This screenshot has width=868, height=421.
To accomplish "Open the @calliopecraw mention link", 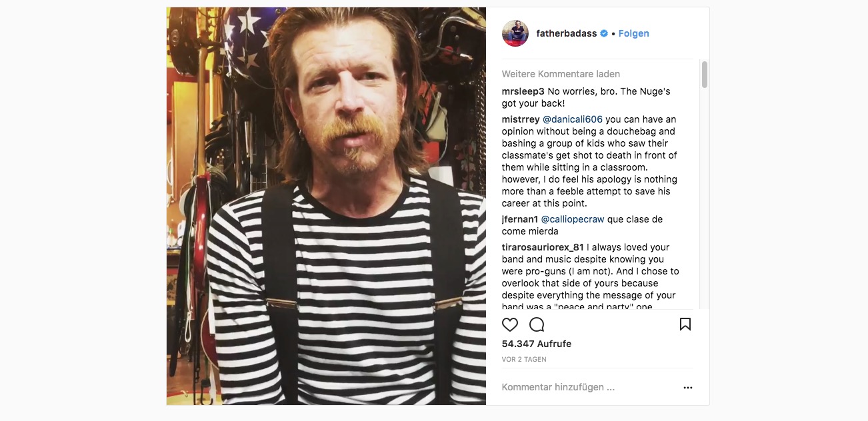I will (572, 219).
